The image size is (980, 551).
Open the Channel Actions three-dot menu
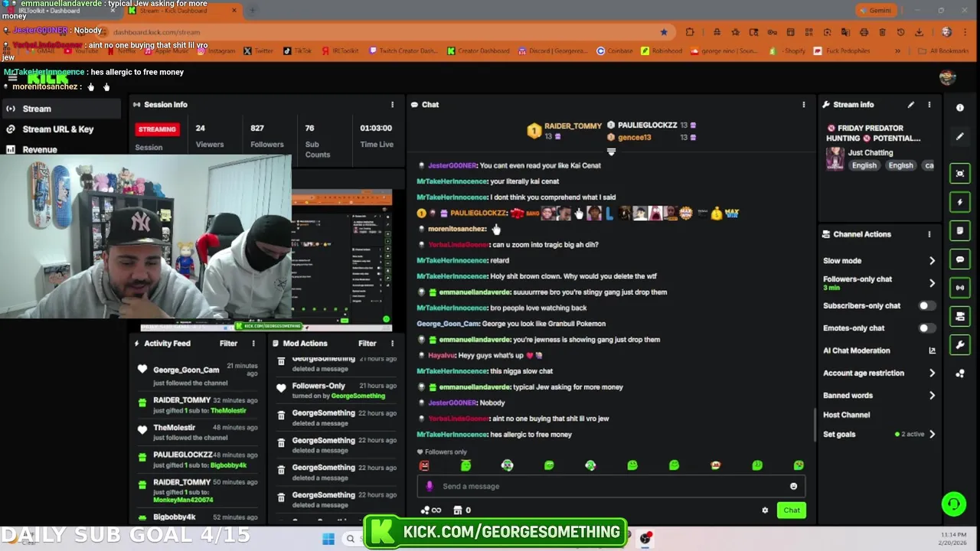[x=929, y=234]
